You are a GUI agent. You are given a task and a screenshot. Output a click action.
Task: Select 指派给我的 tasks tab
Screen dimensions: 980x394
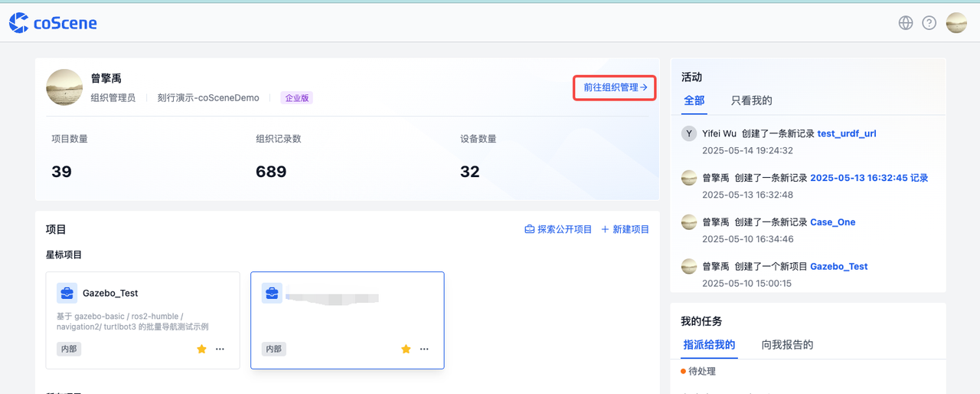pos(709,345)
